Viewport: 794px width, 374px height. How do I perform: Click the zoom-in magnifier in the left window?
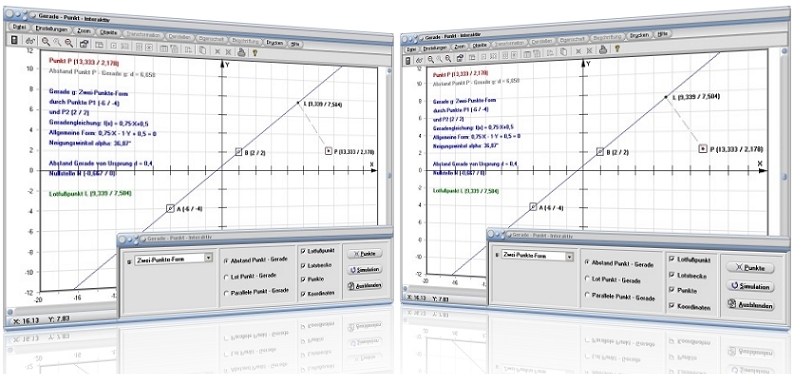click(46, 42)
